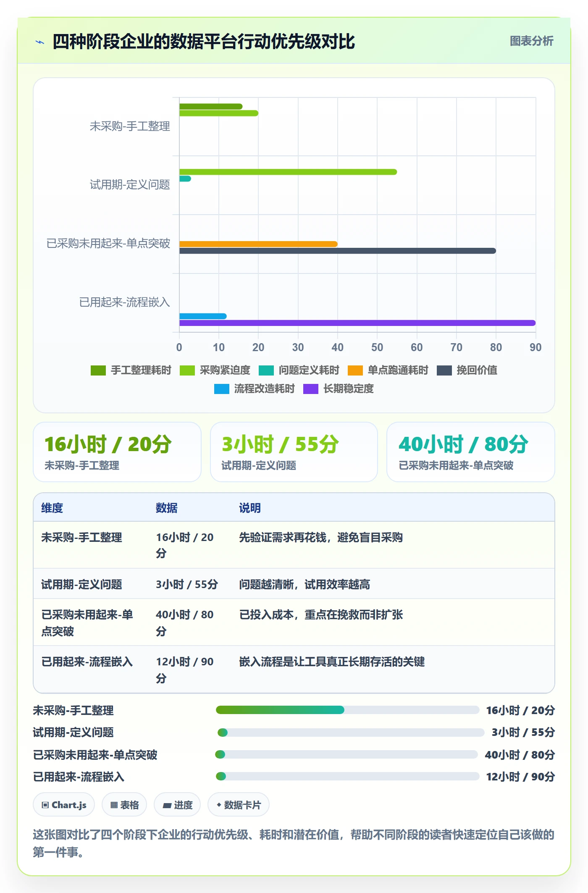Screen dimensions: 588x893
Task: Click the blue 流程改造耗时 chart bar
Action: (203, 316)
